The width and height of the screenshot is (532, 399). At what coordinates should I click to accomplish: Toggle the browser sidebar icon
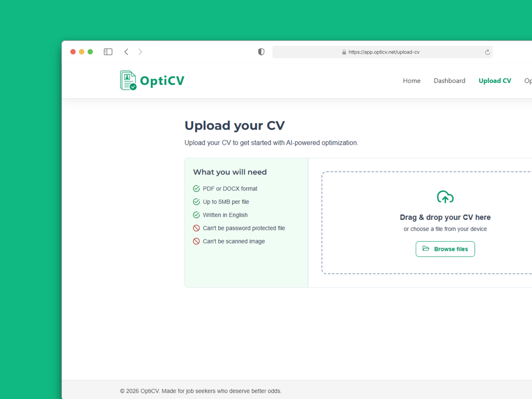[108, 52]
